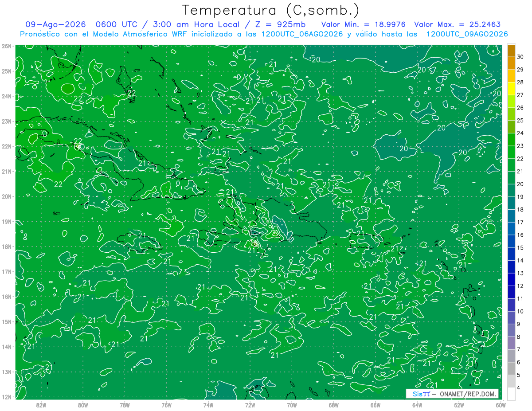Image resolution: width=532 pixels, height=411 pixels.
Task: Click the 68W longitude axis label
Action: 333,404
